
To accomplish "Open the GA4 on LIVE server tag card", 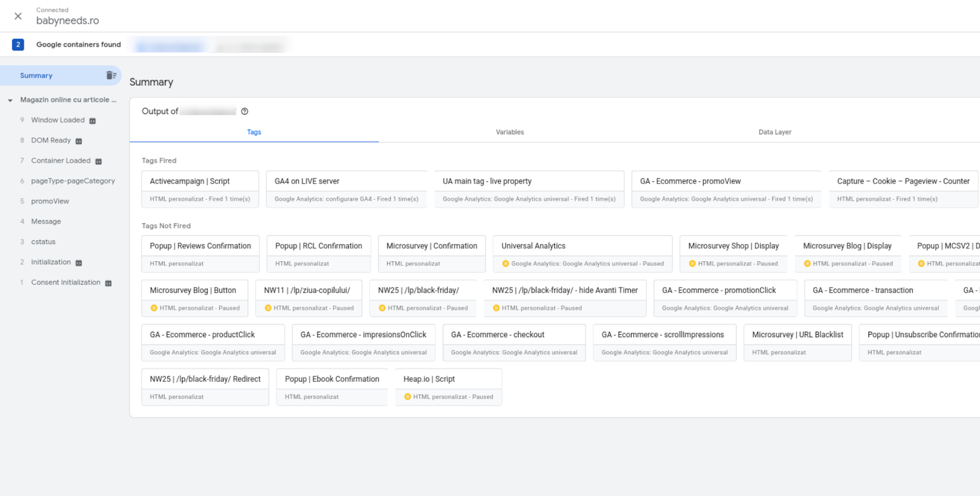I will click(347, 189).
